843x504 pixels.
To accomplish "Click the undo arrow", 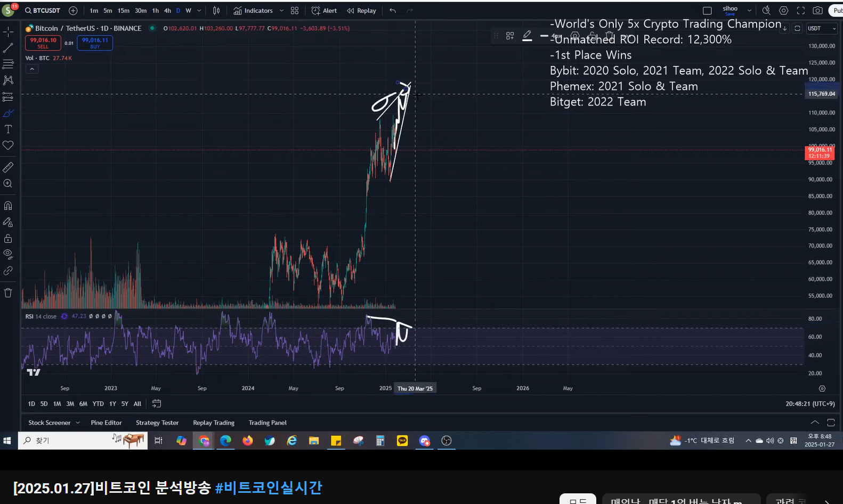I will 393,11.
